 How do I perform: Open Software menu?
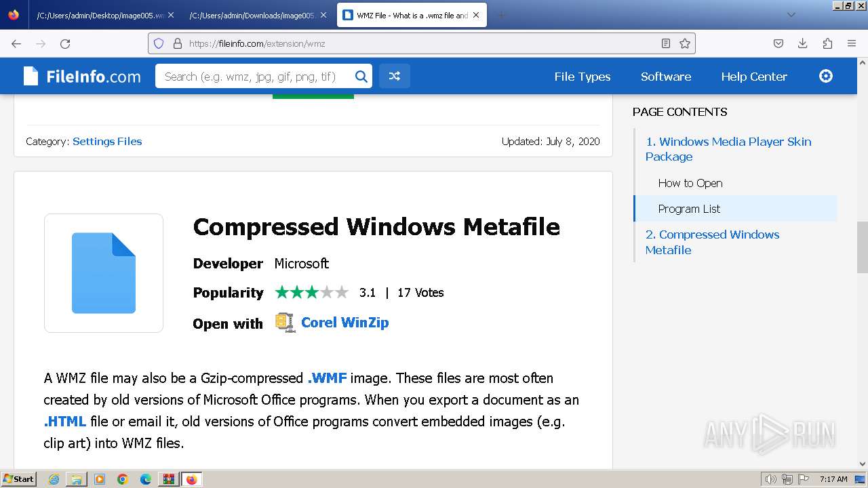(x=666, y=77)
